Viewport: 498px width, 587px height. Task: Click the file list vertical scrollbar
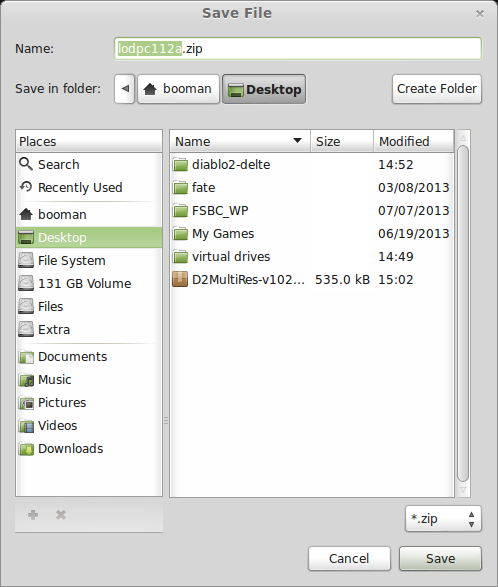click(463, 314)
